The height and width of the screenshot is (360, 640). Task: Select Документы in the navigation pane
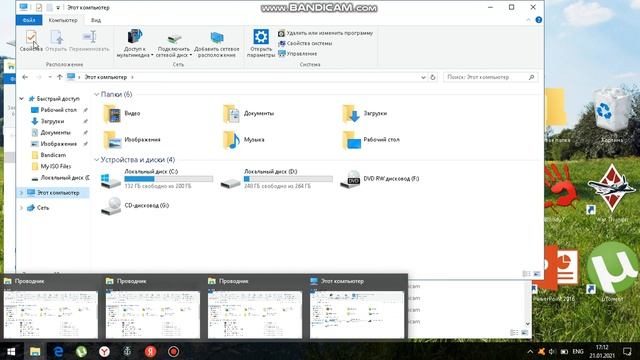(x=56, y=133)
